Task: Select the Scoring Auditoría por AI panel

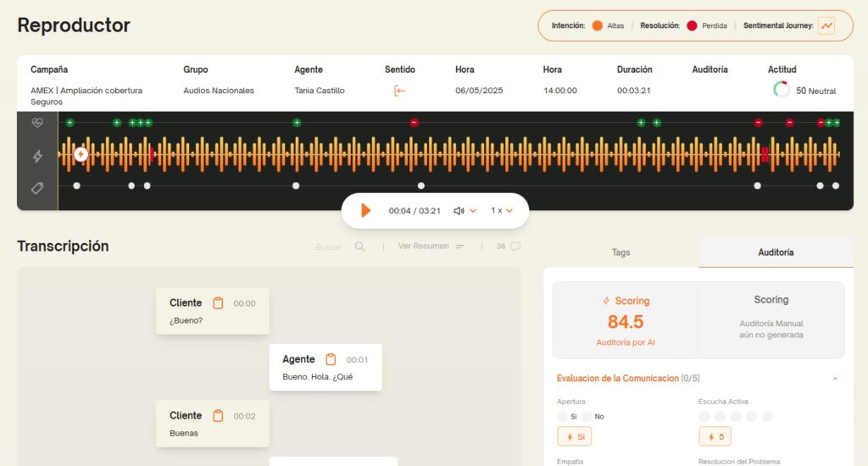Action: [x=626, y=320]
